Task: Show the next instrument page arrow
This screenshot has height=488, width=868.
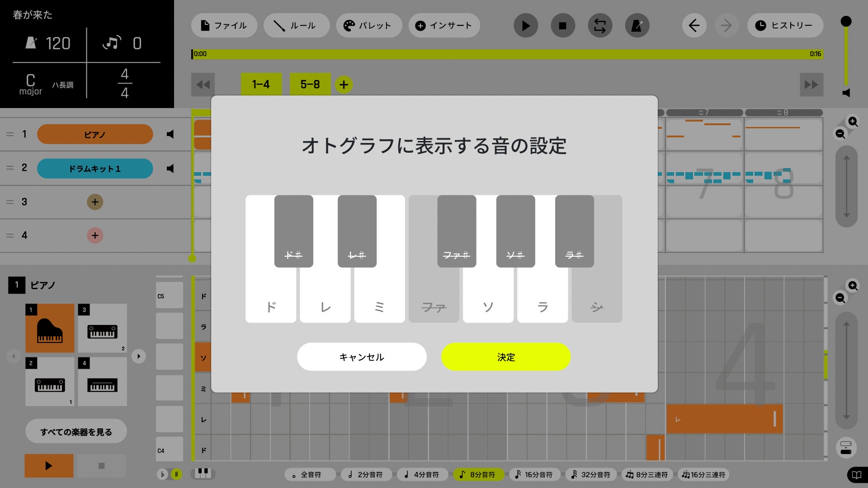Action: pos(139,356)
